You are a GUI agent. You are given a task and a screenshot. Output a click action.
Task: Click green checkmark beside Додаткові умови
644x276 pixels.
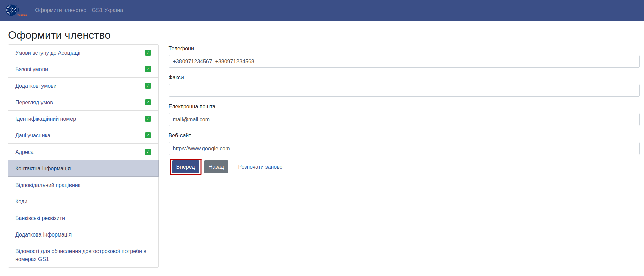(x=148, y=86)
